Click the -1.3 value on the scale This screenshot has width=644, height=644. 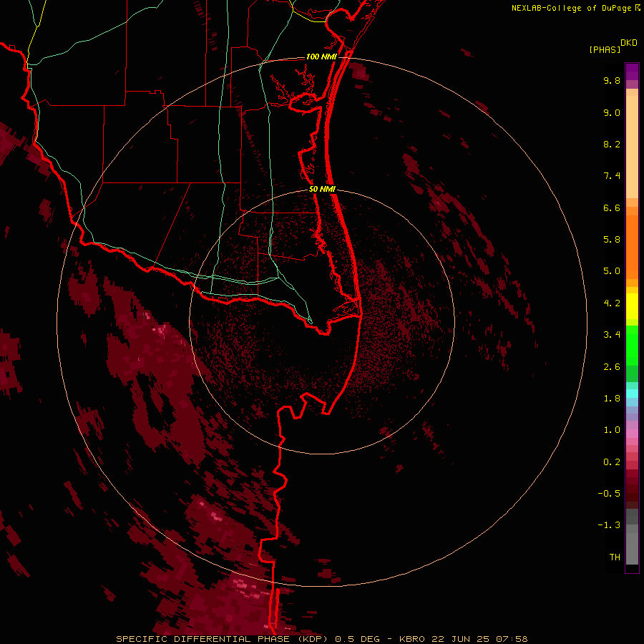[x=609, y=525]
